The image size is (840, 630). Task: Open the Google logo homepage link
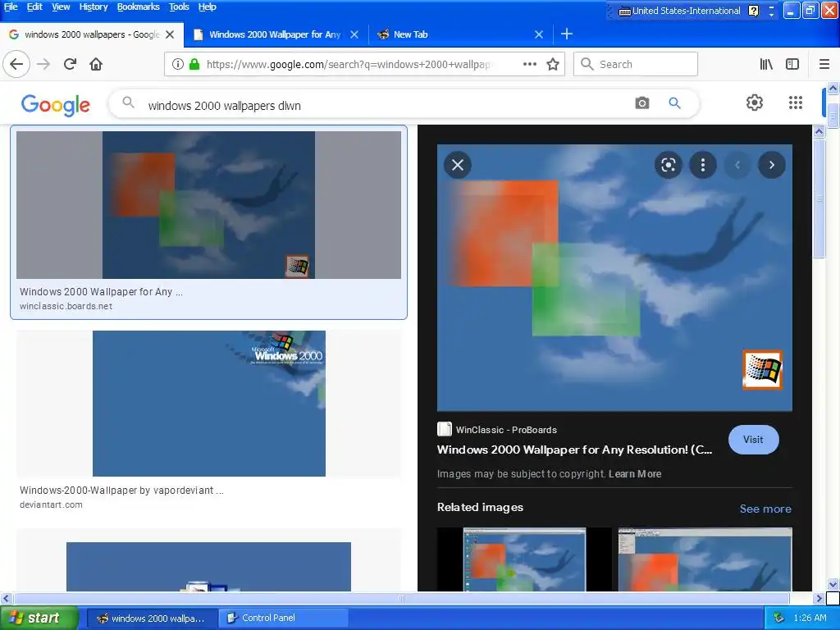click(x=55, y=105)
